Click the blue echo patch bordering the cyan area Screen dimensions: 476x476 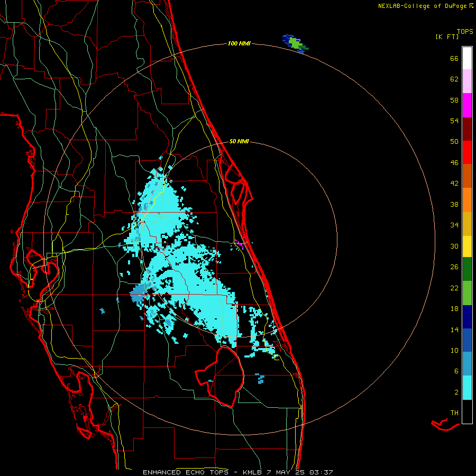pyautogui.click(x=138, y=292)
